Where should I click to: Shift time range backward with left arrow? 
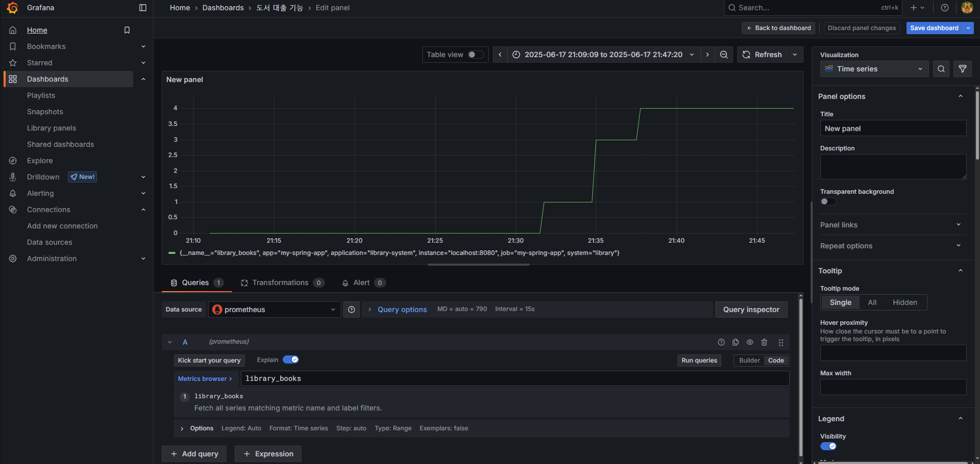tap(500, 55)
